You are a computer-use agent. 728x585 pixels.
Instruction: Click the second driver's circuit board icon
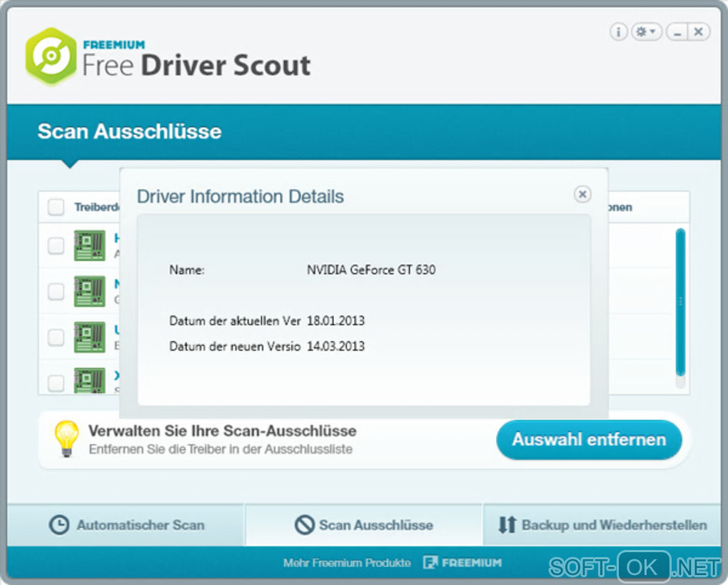(x=90, y=291)
